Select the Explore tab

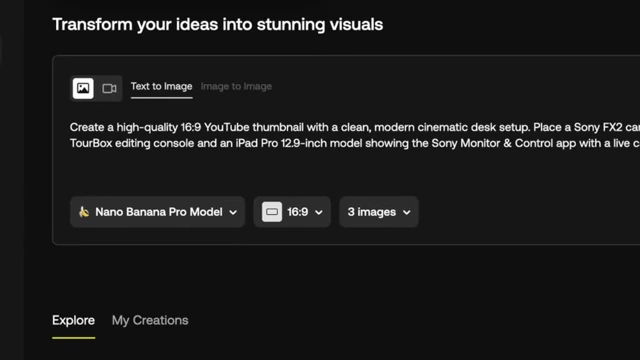(x=73, y=320)
